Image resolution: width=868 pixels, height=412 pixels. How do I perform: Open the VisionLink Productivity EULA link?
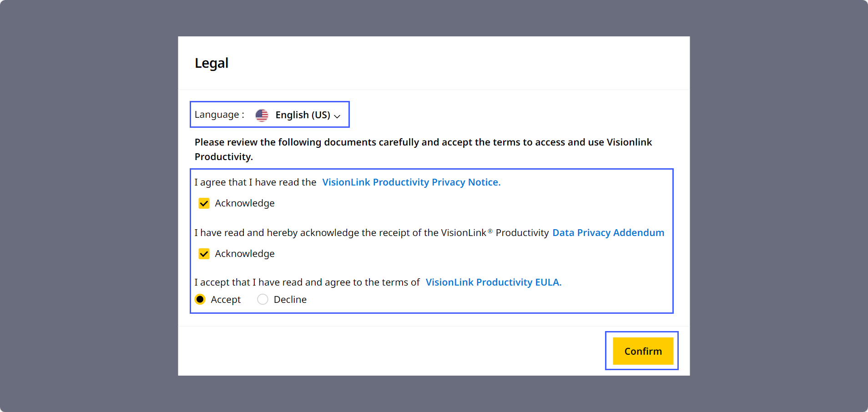[493, 282]
